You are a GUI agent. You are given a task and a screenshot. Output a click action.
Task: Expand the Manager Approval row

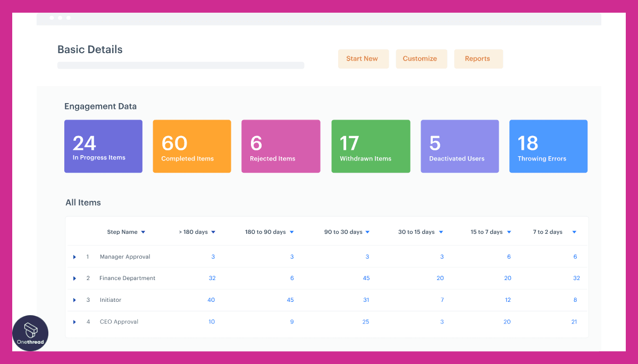74,257
